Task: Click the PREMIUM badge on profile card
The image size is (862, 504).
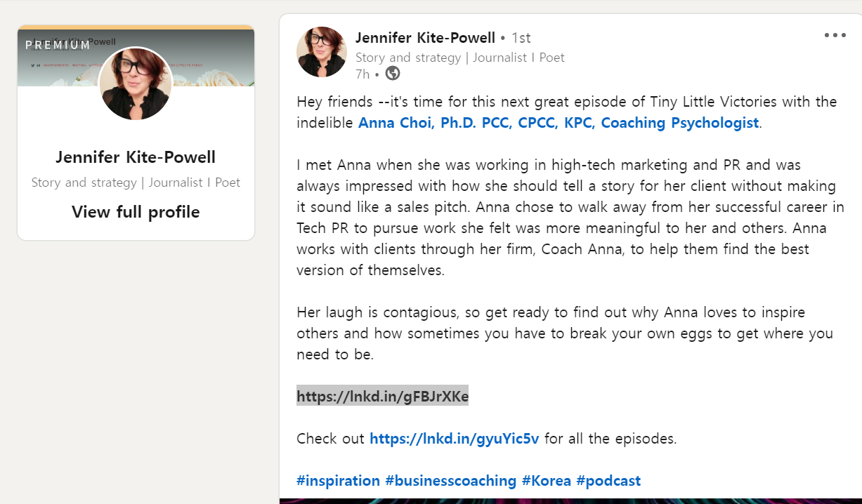Action: [58, 45]
